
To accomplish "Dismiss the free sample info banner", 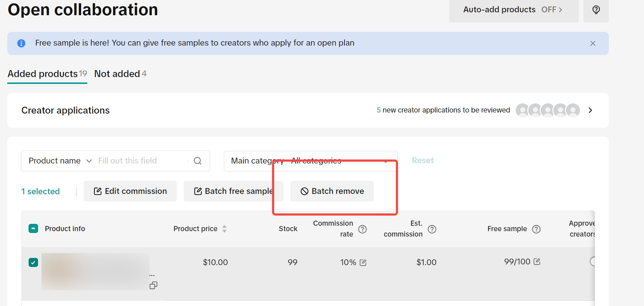I will click(x=593, y=43).
